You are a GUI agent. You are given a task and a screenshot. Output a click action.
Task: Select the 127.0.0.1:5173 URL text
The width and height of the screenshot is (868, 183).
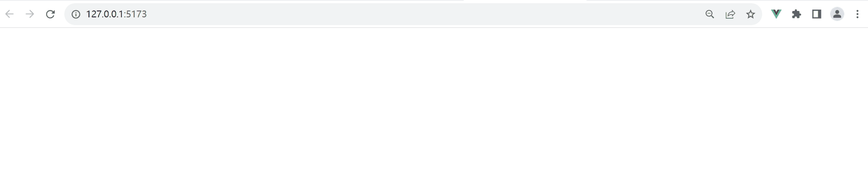point(116,14)
